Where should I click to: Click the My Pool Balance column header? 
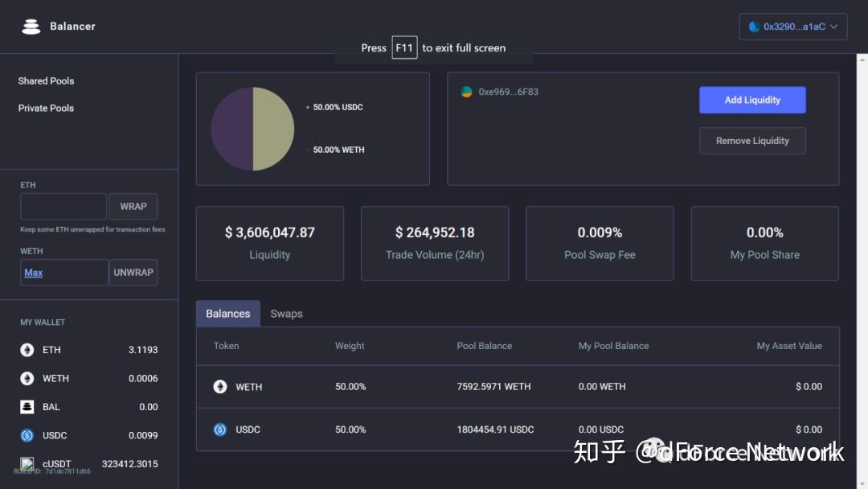click(x=613, y=346)
